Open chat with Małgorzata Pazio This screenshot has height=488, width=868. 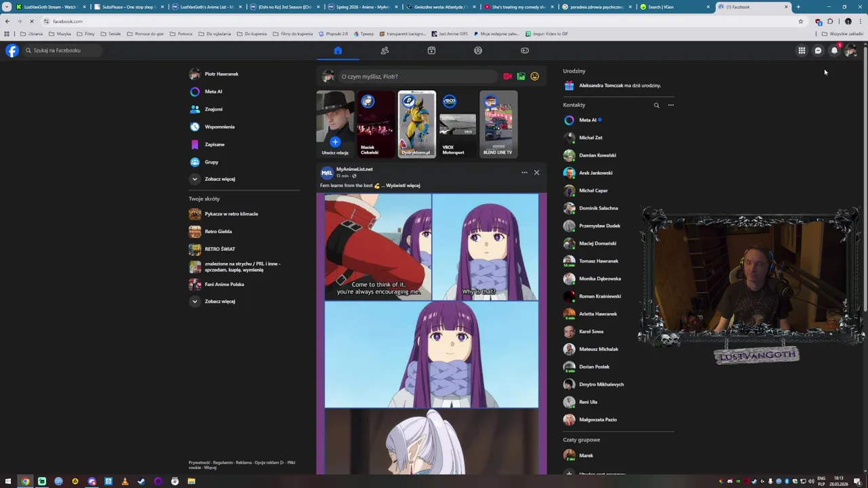tap(618, 420)
